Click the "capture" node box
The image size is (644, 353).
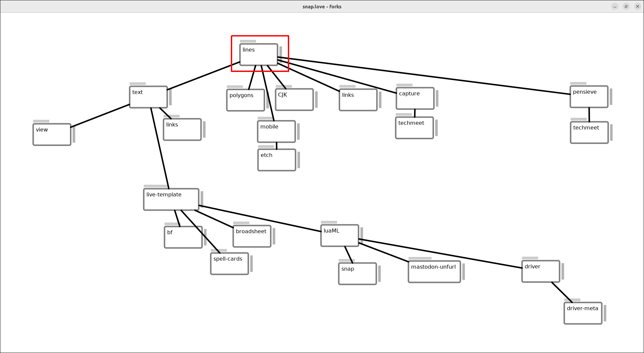point(415,98)
